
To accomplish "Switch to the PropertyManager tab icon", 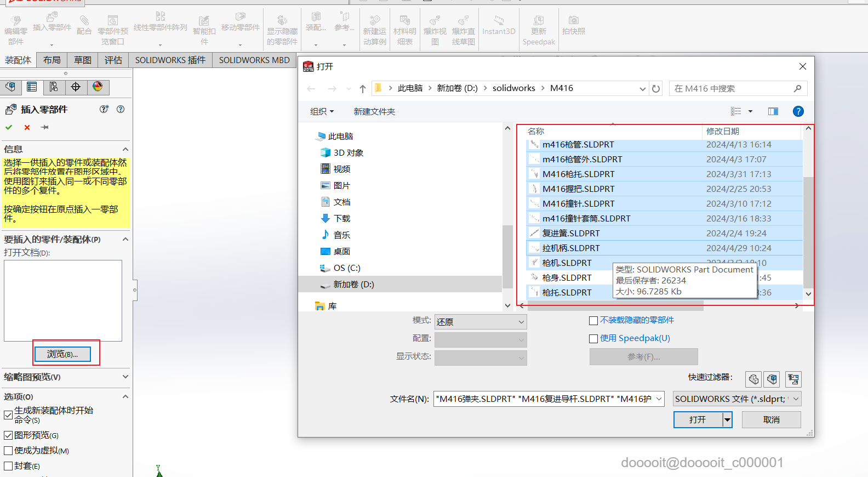I will [x=32, y=87].
